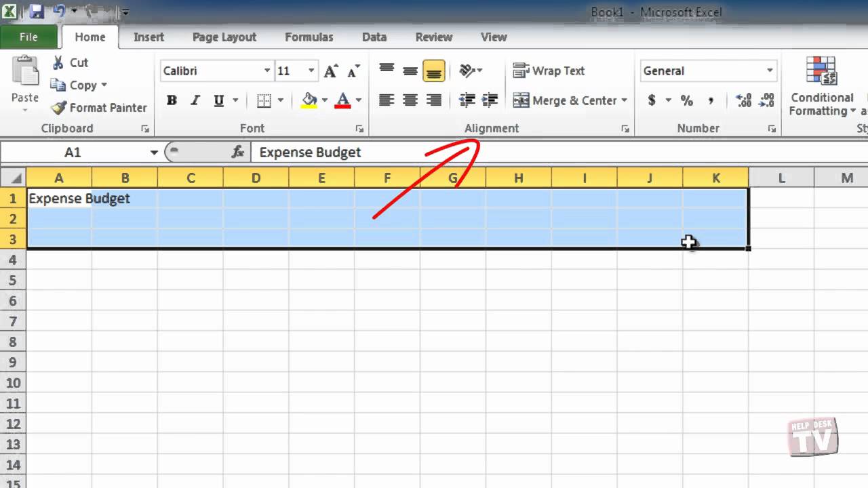
Task: Align text right in cells
Action: [433, 100]
